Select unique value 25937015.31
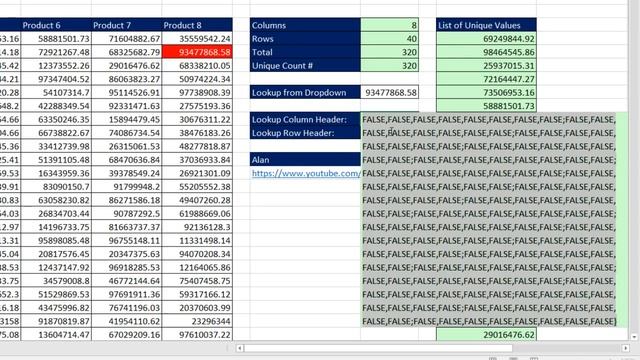 click(486, 65)
